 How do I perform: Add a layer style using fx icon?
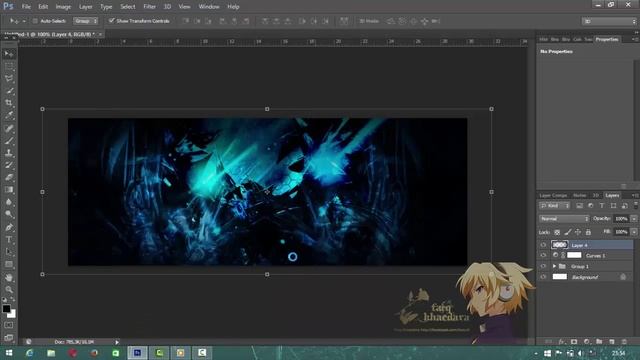562,342
